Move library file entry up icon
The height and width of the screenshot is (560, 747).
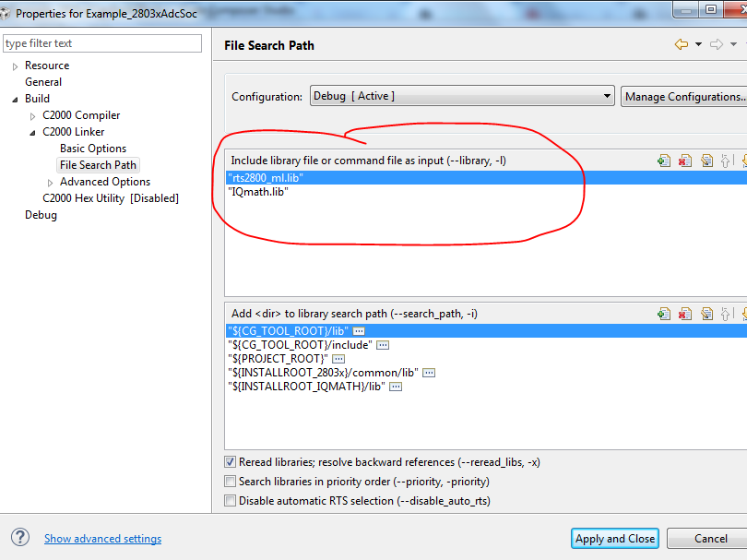click(725, 161)
